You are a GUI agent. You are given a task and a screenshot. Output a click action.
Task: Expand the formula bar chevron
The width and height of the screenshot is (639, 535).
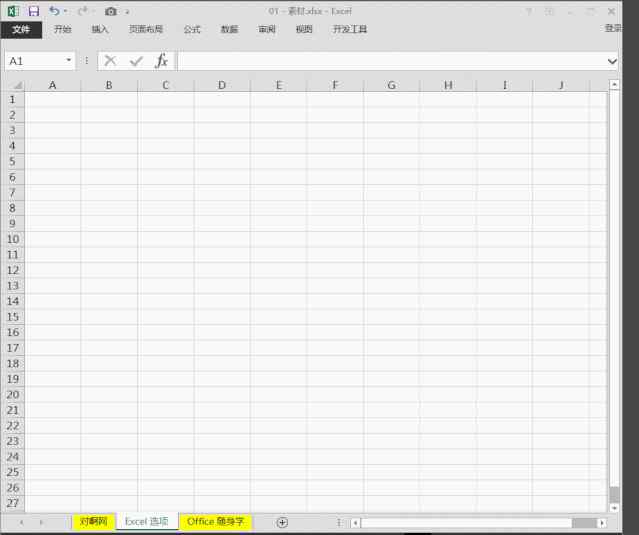coord(612,62)
